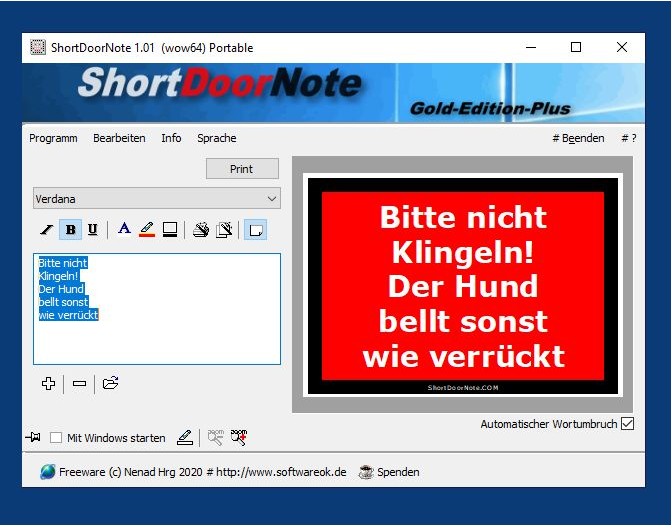Open the softwareok.de freeware link
671x526 pixels.
(x=202, y=472)
